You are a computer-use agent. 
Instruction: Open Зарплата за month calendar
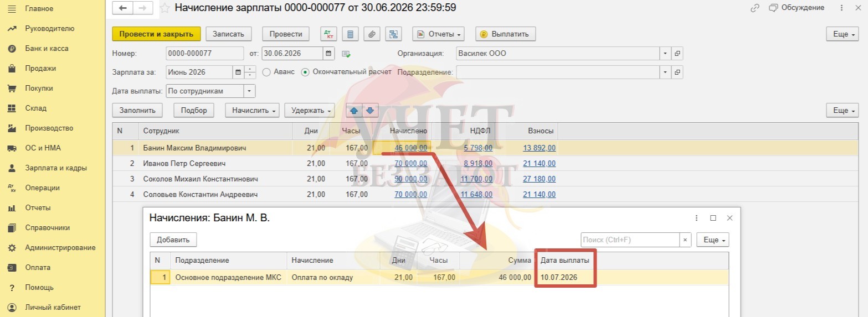pos(238,72)
